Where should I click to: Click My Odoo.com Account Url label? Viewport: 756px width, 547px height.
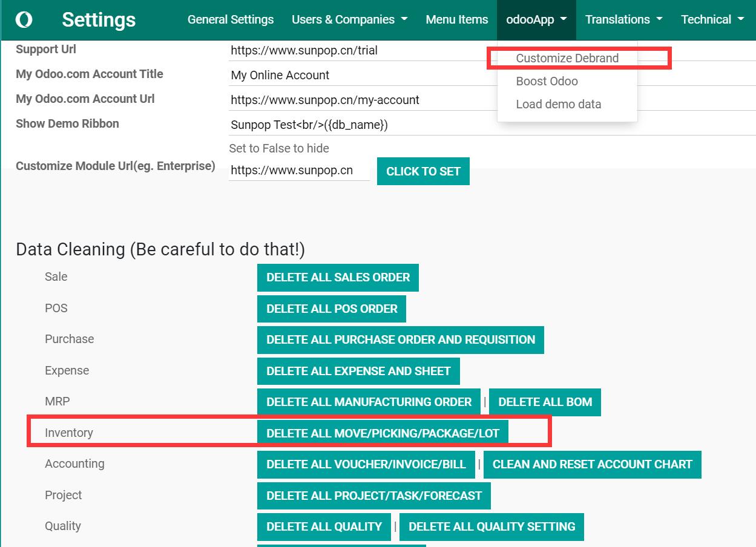pos(85,99)
